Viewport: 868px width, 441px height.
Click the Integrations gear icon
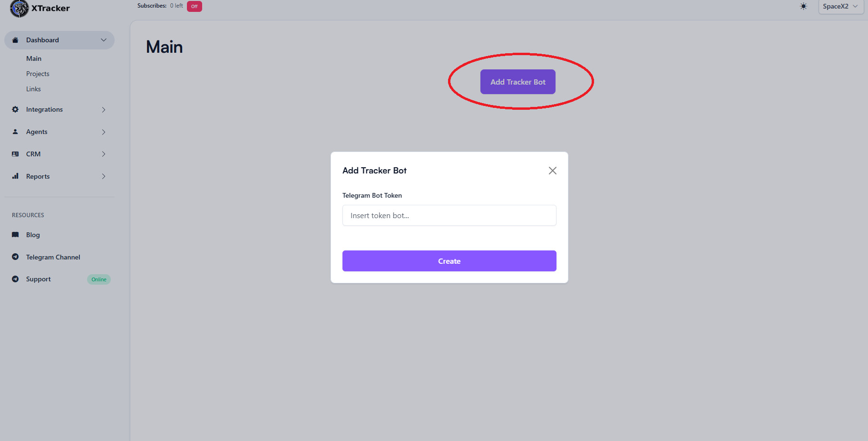[15, 109]
